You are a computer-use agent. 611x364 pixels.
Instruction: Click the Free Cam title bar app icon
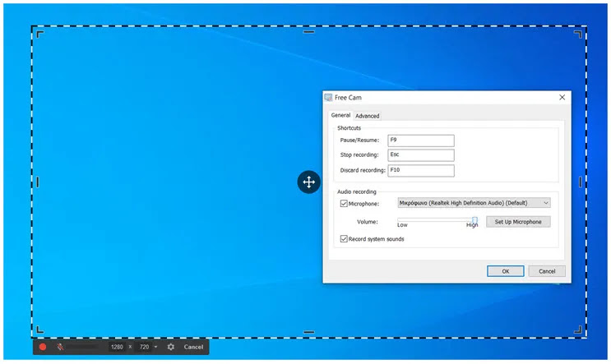328,97
